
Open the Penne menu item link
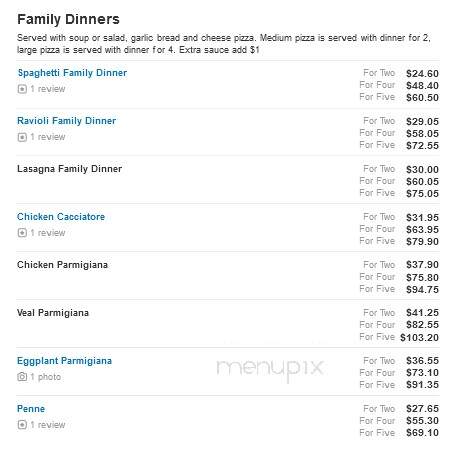pyautogui.click(x=31, y=409)
